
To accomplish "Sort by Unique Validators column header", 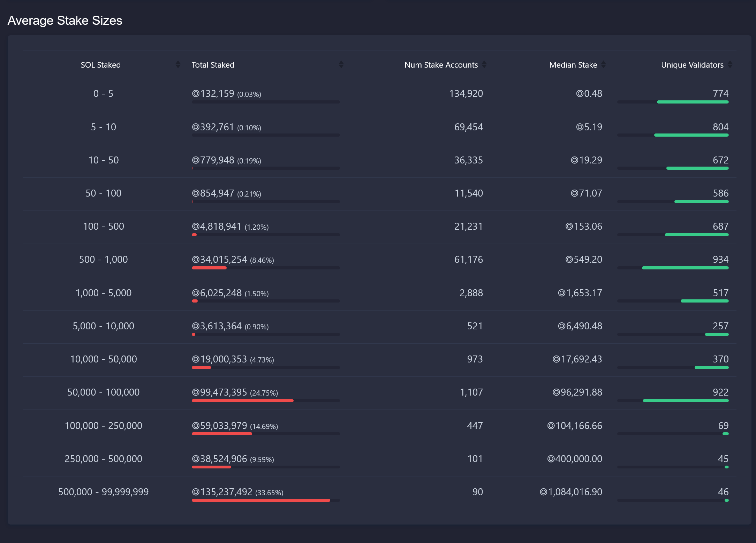I will click(692, 65).
